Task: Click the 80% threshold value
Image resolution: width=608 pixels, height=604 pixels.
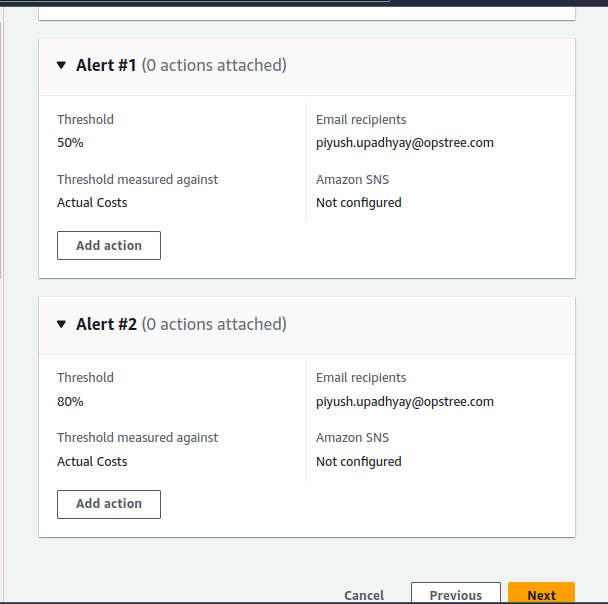Action: pyautogui.click(x=70, y=402)
